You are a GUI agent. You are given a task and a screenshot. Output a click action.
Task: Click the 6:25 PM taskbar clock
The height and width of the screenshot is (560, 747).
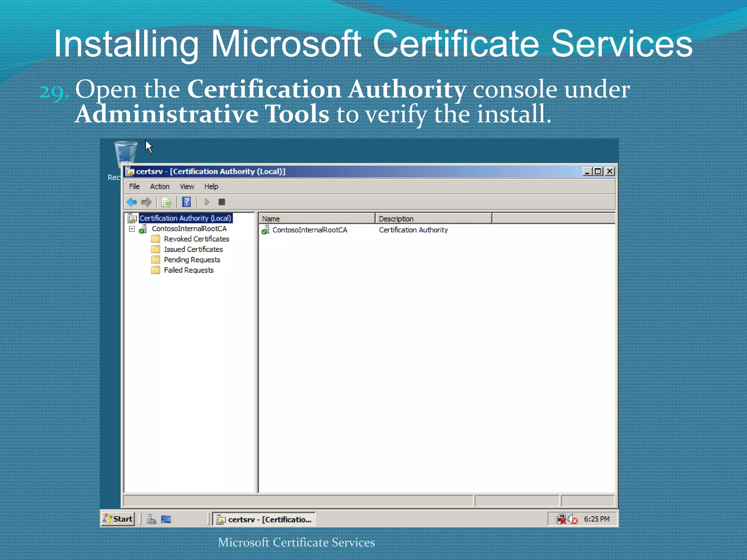click(597, 519)
